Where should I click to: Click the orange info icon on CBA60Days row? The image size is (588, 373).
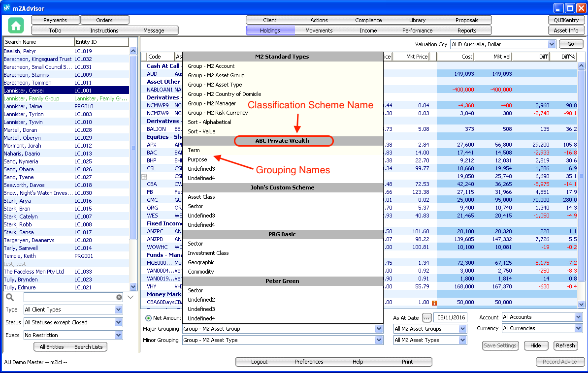click(434, 303)
